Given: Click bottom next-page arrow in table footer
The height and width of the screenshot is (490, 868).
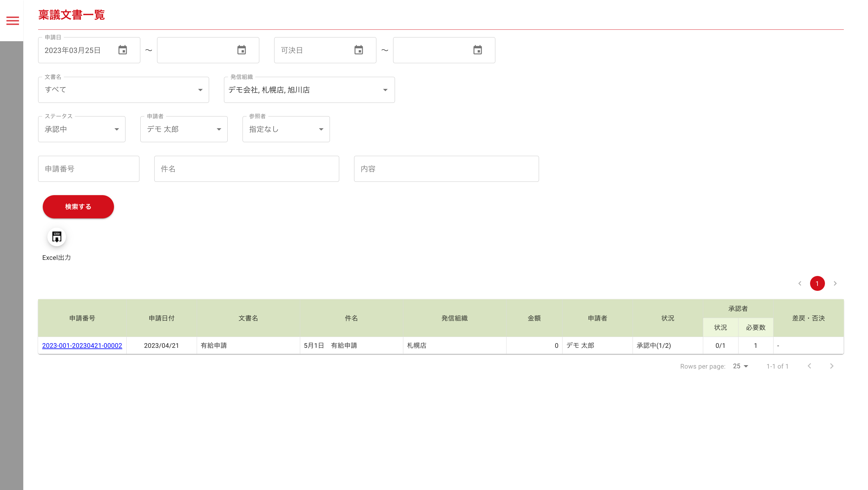Looking at the screenshot, I should pos(832,366).
